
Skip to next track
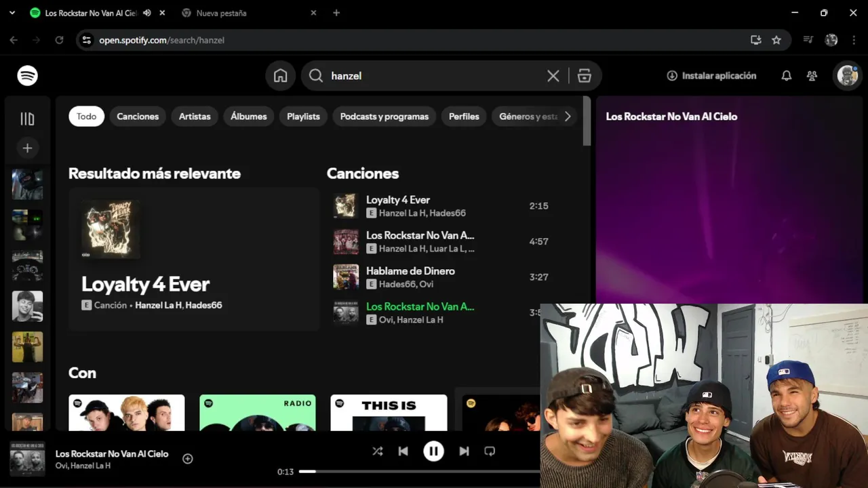pyautogui.click(x=464, y=451)
